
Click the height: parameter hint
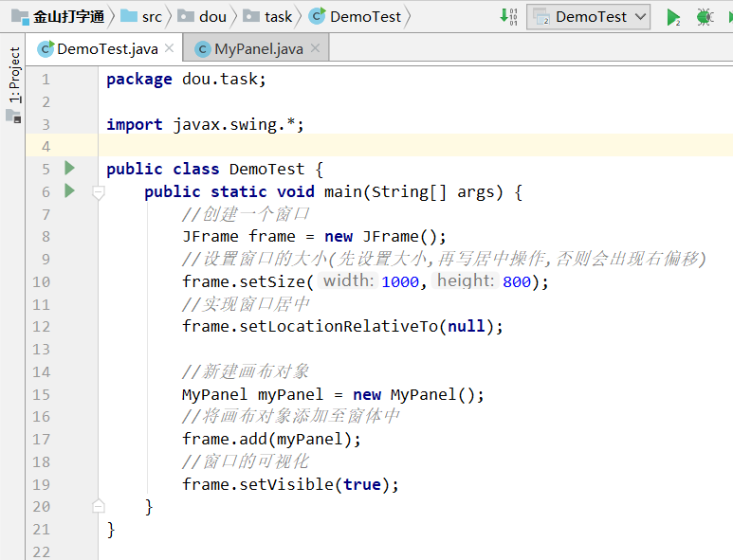[x=466, y=280]
